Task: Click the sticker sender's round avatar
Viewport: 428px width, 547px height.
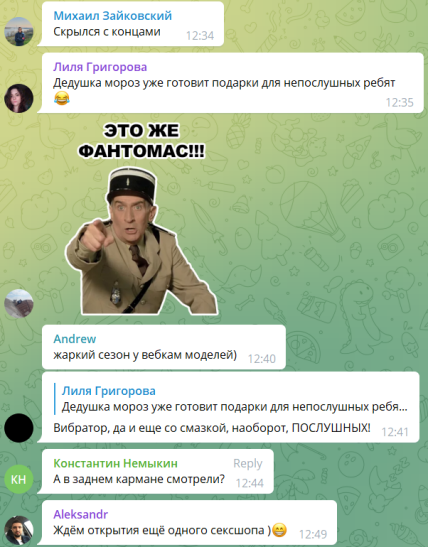Action: (x=19, y=303)
